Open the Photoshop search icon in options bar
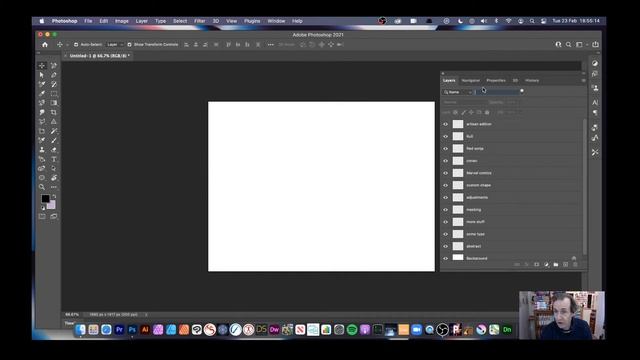 [568, 44]
